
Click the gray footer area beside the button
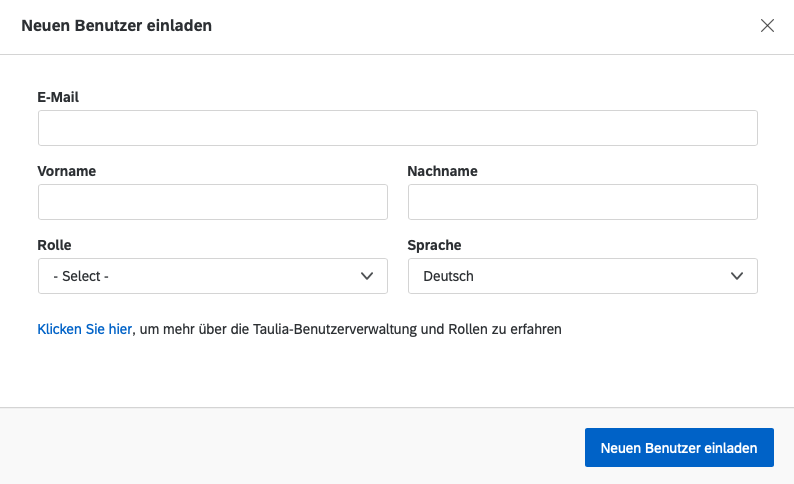[292, 447]
